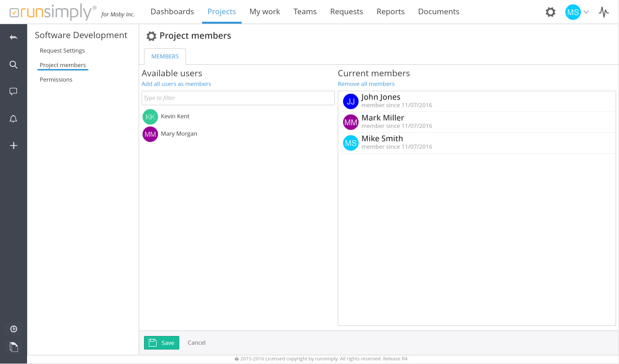This screenshot has width=619, height=364.
Task: Click Add all users as members
Action: point(176,84)
